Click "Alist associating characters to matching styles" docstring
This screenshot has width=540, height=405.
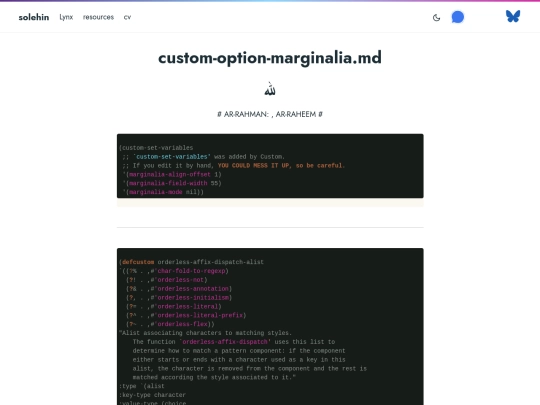point(206,333)
